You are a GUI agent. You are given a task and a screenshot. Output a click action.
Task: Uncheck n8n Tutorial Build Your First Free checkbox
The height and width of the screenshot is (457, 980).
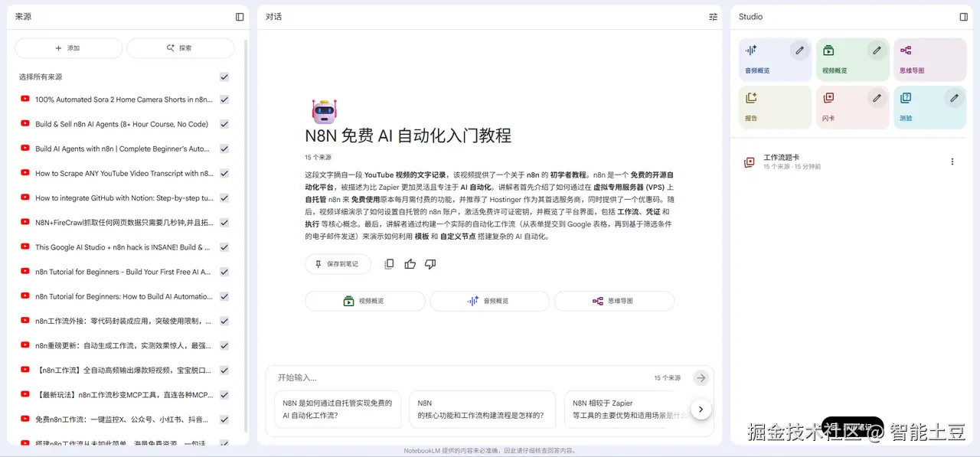tap(224, 272)
